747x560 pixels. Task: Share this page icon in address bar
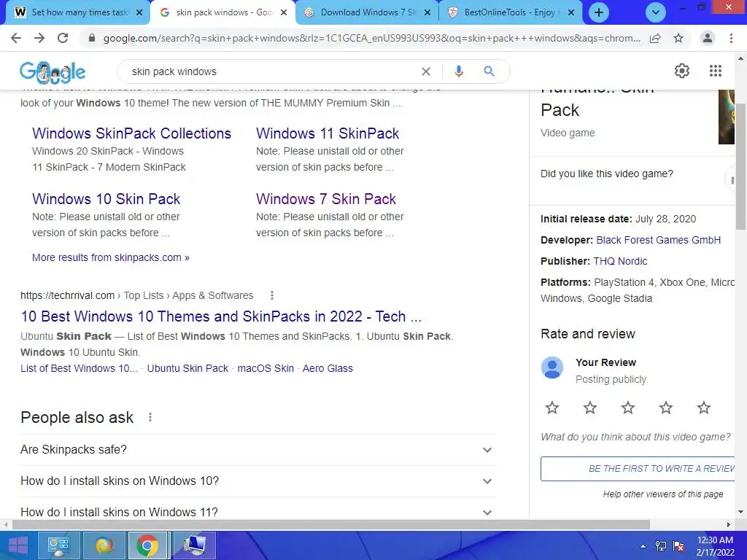pos(655,38)
